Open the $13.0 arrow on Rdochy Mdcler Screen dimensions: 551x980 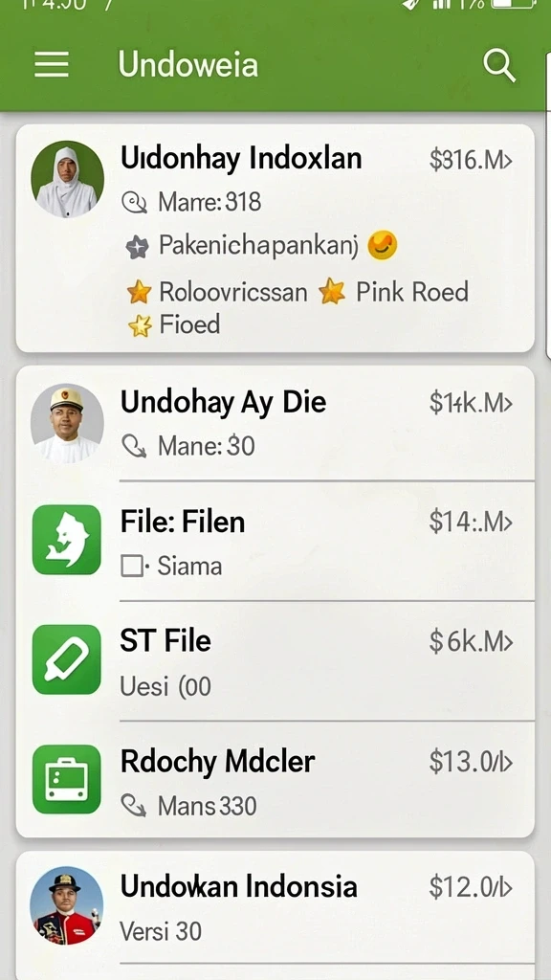[x=507, y=763]
